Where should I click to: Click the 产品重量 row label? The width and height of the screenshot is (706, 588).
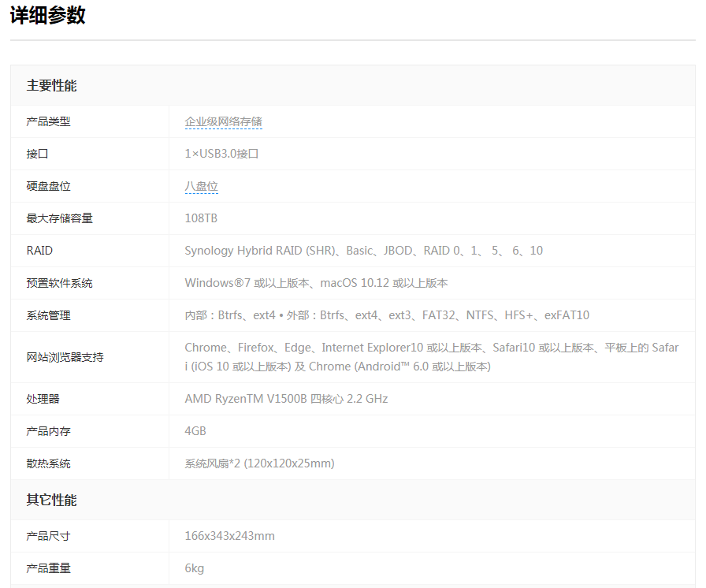48,568
